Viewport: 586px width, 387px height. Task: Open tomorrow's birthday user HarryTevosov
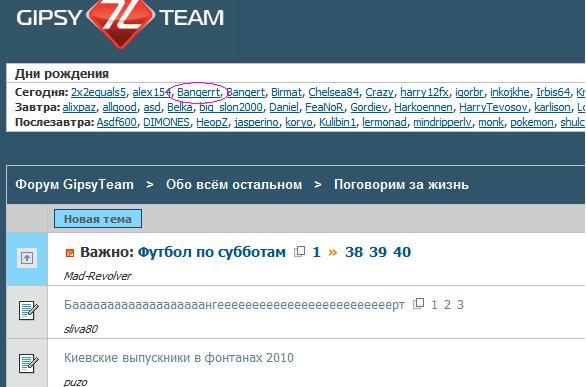[x=493, y=108]
